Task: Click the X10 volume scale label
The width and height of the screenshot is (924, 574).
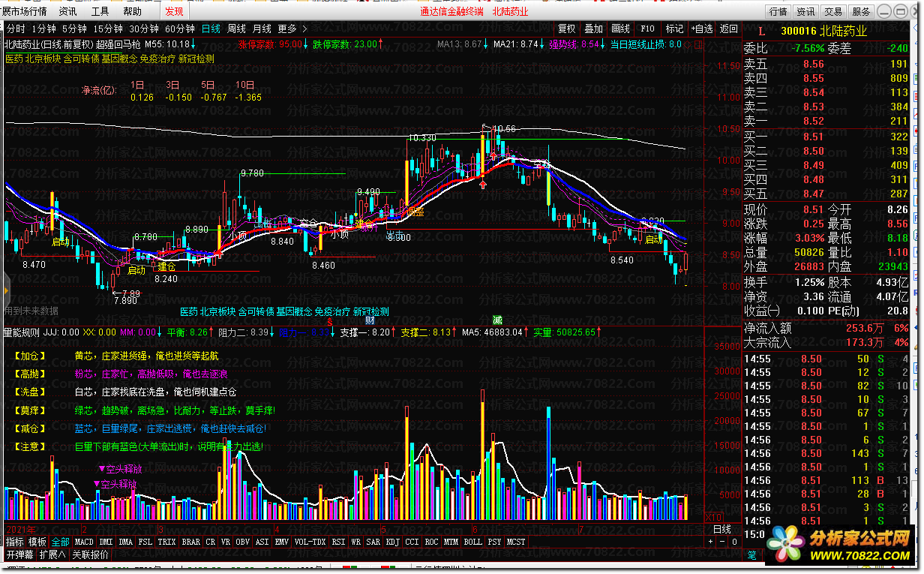Action: click(x=713, y=517)
